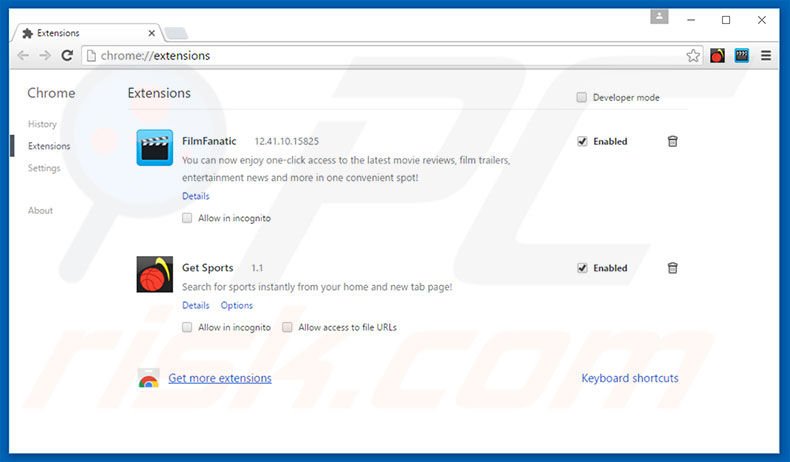790x462 pixels.
Task: Open Keyboard shortcuts link
Action: coord(630,378)
